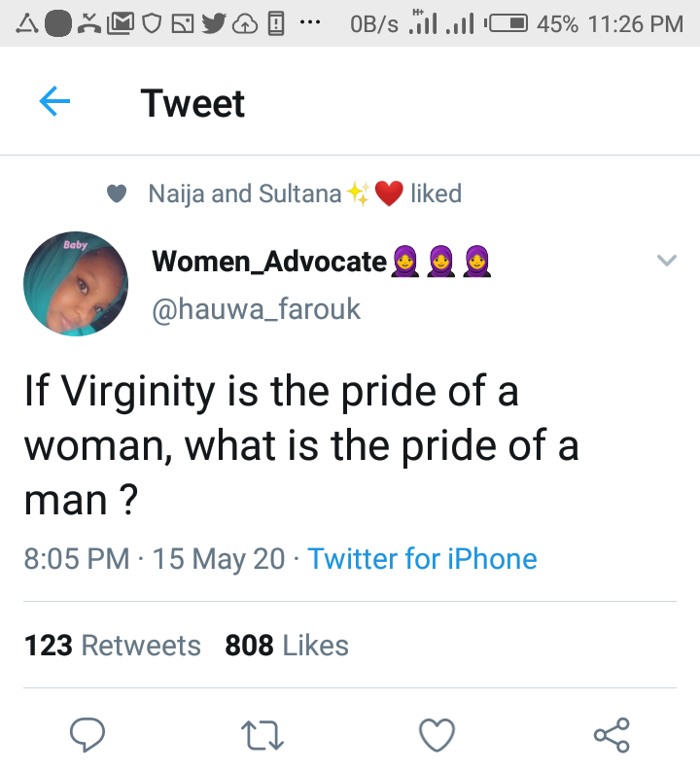View the 123 Retweets list
700x772 pixels.
click(112, 646)
